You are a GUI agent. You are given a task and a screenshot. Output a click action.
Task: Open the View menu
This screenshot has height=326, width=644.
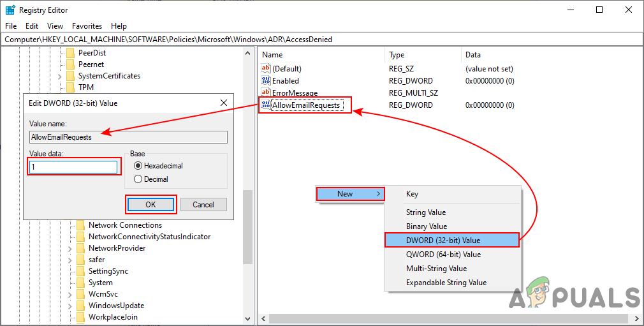55,26
